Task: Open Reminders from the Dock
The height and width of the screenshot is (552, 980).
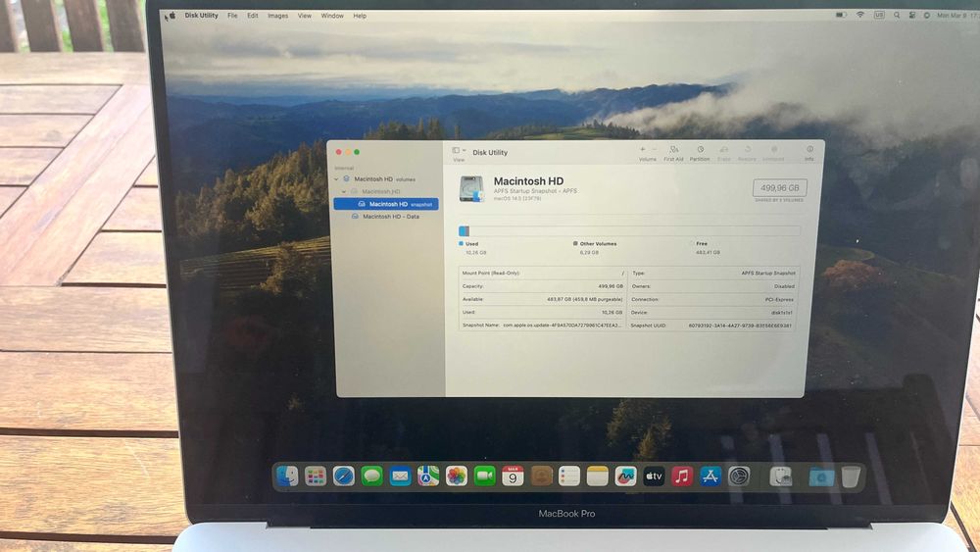Action: tap(569, 477)
